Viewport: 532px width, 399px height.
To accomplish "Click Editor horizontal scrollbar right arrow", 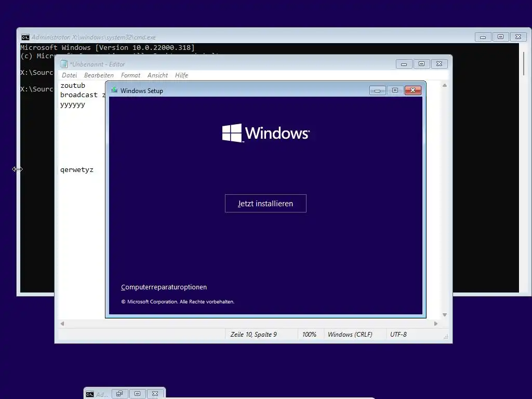I will pos(436,324).
